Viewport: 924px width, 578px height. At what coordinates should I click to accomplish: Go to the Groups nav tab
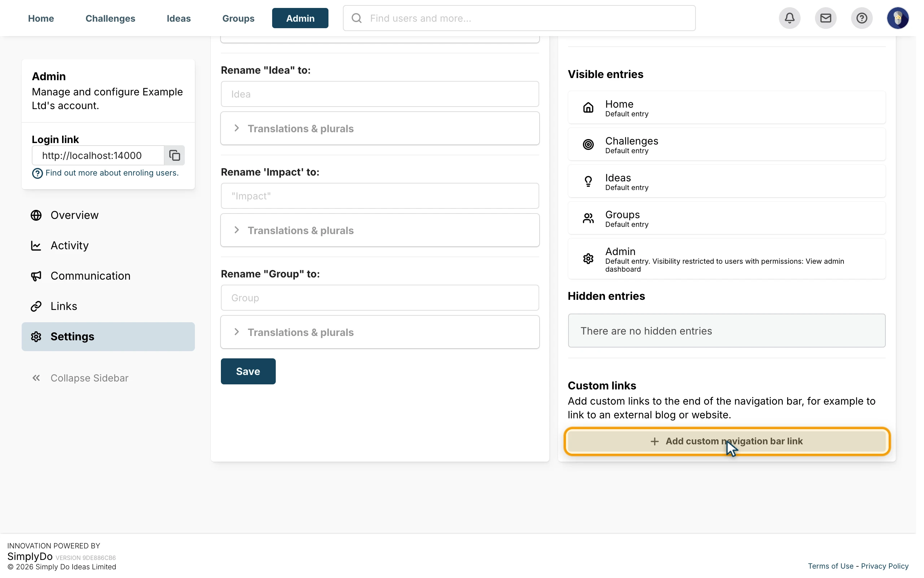(x=238, y=18)
